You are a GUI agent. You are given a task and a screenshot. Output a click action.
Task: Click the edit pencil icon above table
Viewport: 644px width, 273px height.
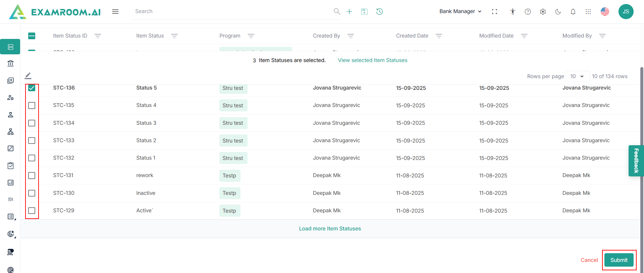coord(28,76)
